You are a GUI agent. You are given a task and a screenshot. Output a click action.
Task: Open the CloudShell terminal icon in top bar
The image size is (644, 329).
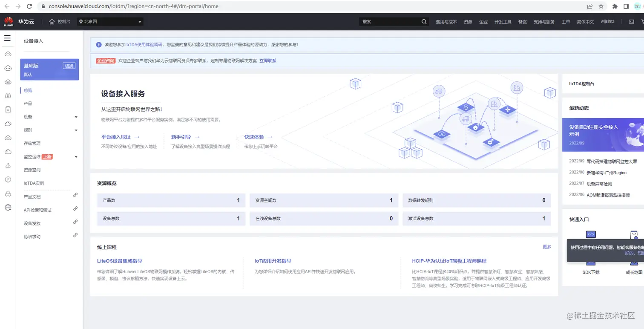pos(631,22)
